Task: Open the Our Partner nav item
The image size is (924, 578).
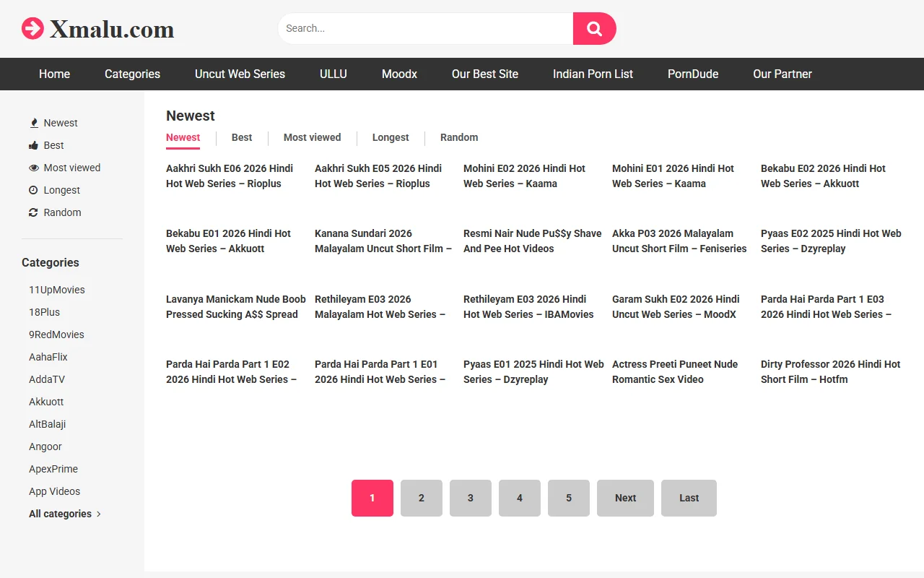Action: tap(783, 74)
